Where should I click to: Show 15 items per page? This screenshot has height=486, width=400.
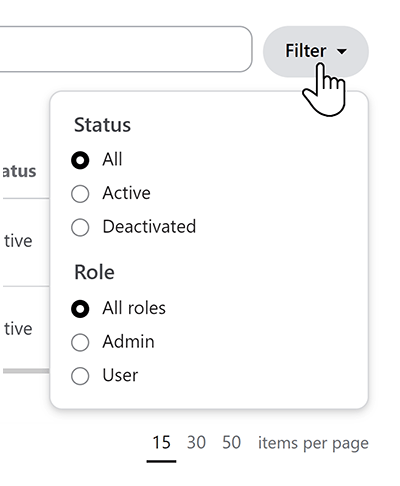tap(161, 443)
